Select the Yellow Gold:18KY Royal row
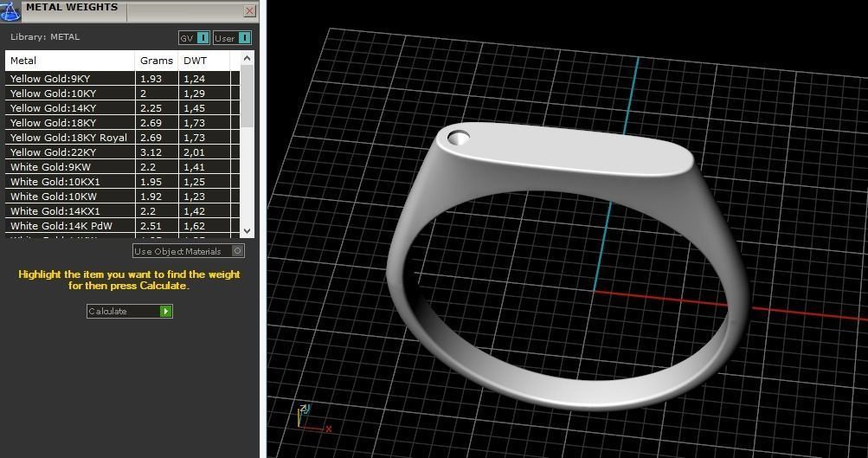This screenshot has width=868, height=458. [123, 138]
